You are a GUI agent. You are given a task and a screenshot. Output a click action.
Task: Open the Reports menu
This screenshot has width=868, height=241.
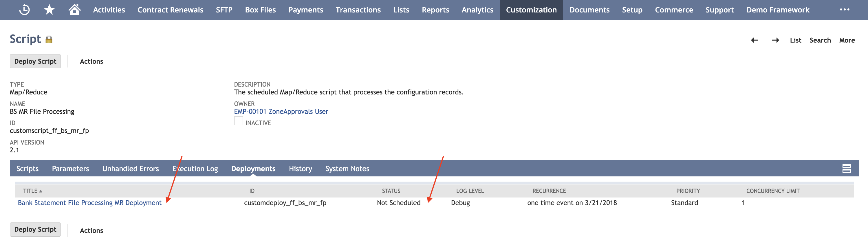click(x=435, y=10)
